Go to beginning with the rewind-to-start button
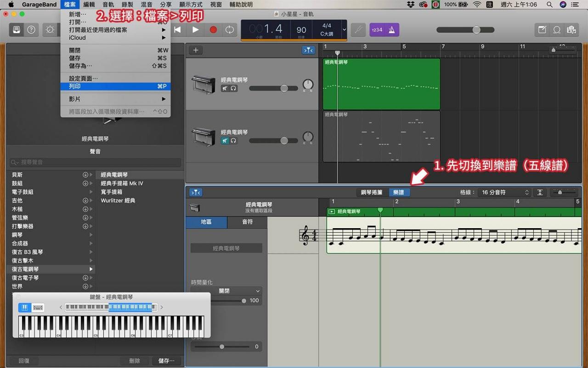 (x=177, y=29)
